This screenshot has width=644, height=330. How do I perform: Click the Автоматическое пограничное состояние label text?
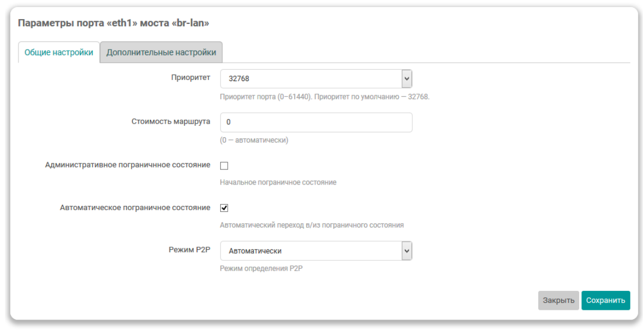[x=135, y=207]
